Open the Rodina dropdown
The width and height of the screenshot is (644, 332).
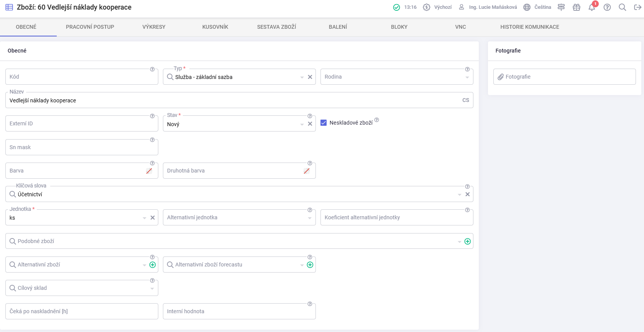[x=467, y=77]
